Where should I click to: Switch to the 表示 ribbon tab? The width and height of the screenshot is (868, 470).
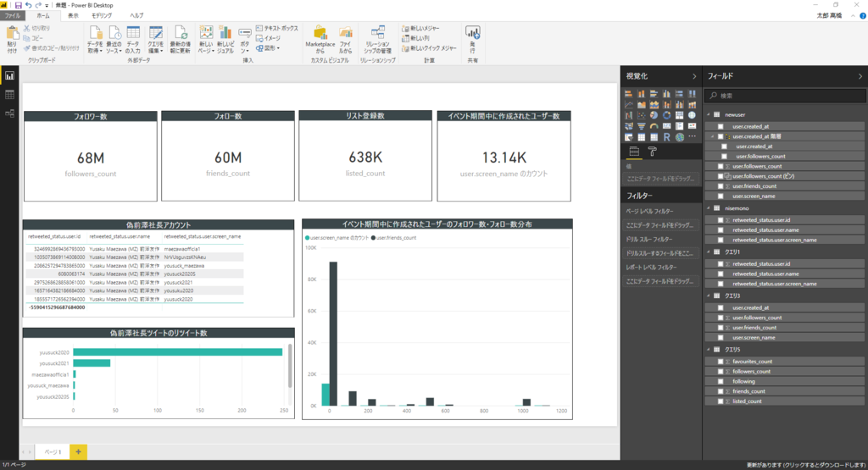[x=73, y=16]
